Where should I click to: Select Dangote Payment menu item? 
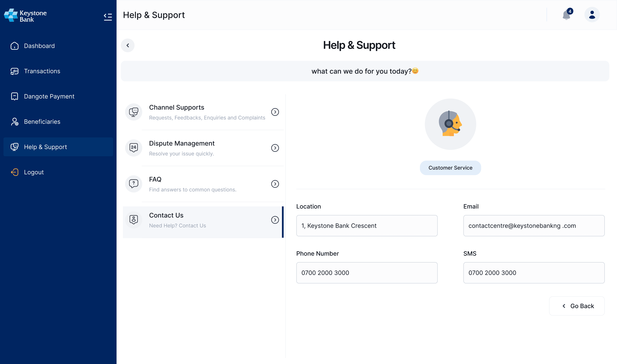tap(58, 96)
